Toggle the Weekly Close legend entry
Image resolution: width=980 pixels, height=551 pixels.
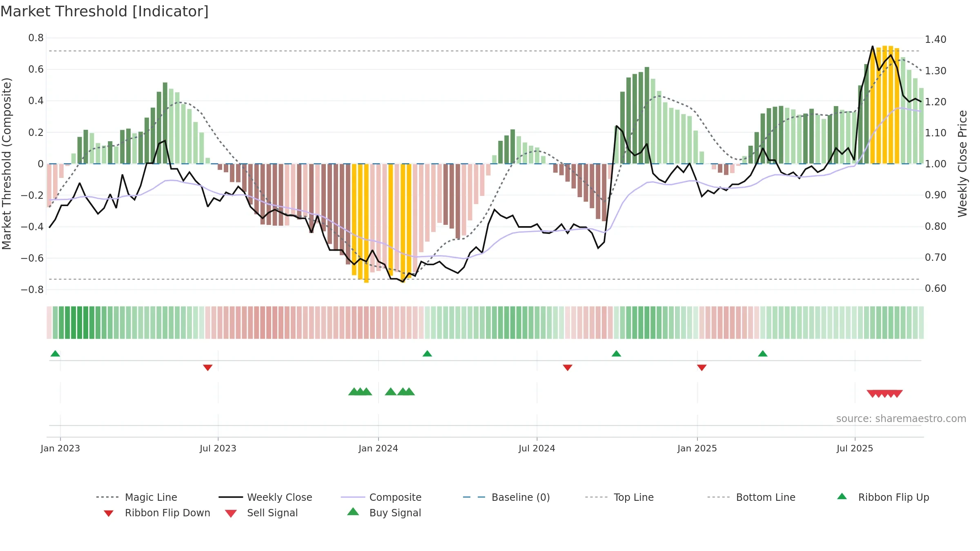click(265, 497)
